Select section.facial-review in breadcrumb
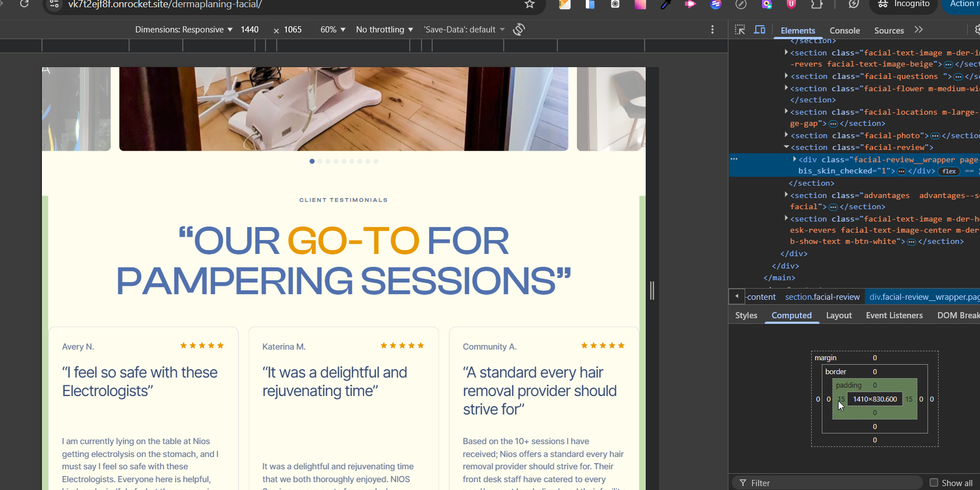The image size is (980, 490). 822,297
